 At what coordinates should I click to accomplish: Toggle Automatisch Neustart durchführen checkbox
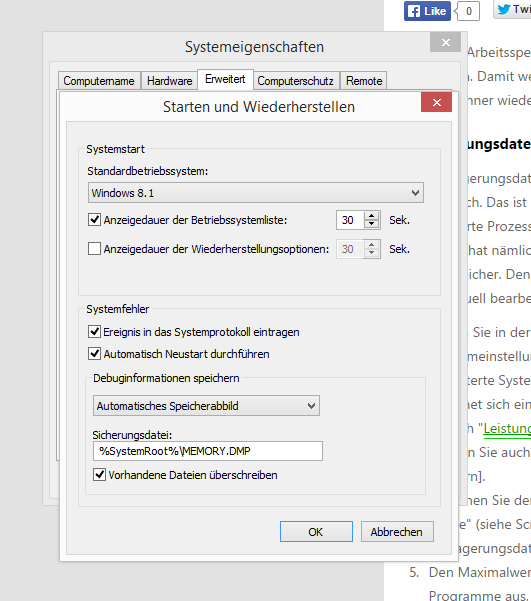pyautogui.click(x=94, y=353)
